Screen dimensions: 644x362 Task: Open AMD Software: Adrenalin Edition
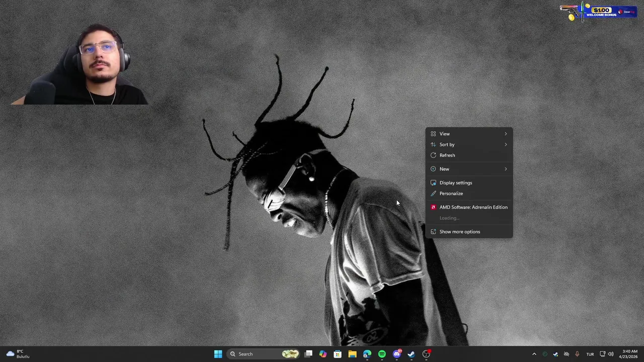pos(469,207)
